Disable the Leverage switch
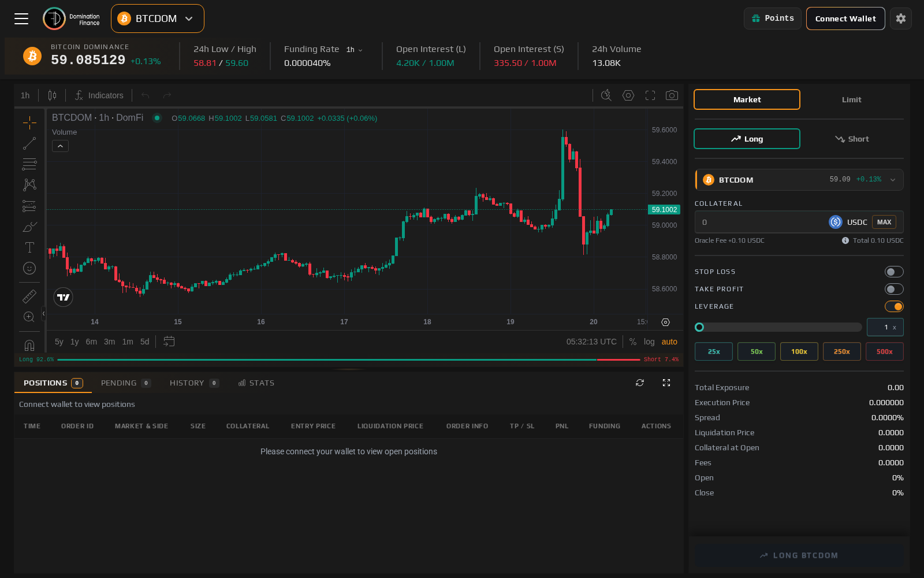924x578 pixels. [894, 306]
